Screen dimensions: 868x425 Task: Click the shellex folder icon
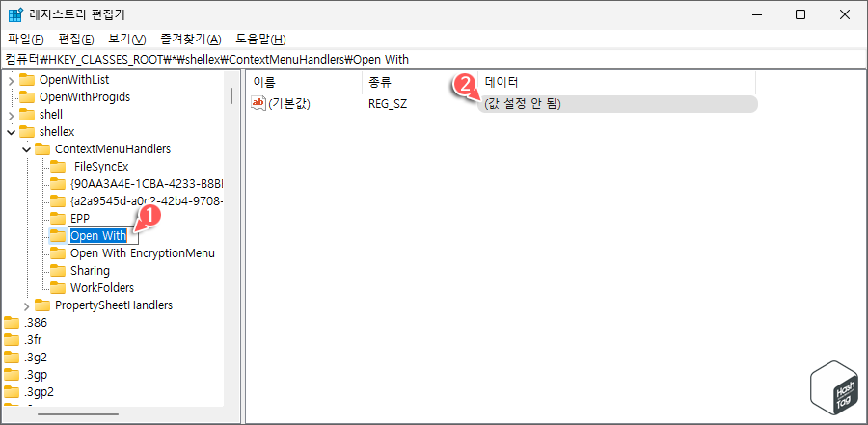[27, 132]
